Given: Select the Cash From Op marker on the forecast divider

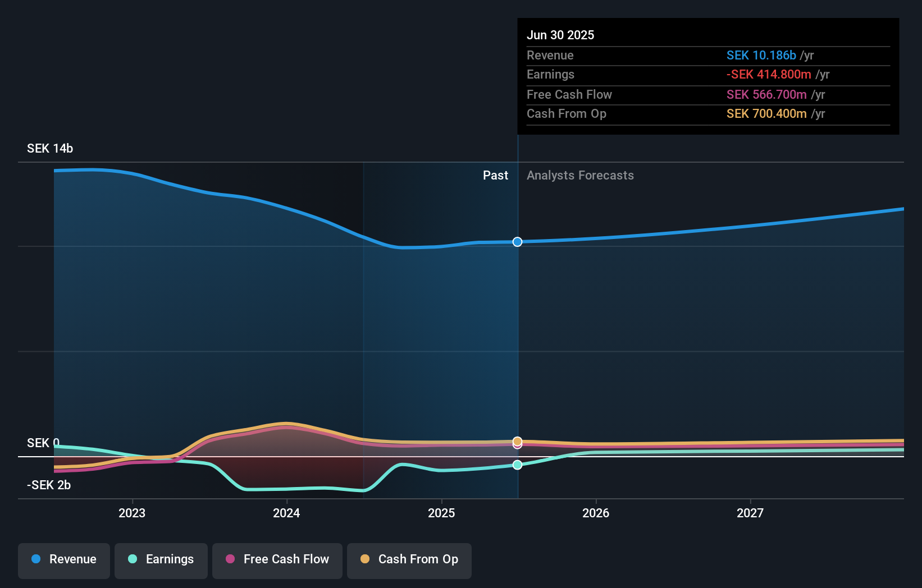Looking at the screenshot, I should tap(517, 442).
